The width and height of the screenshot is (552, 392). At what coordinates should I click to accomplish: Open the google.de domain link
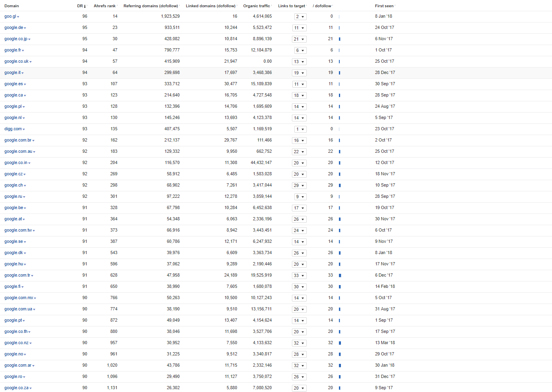tap(14, 27)
